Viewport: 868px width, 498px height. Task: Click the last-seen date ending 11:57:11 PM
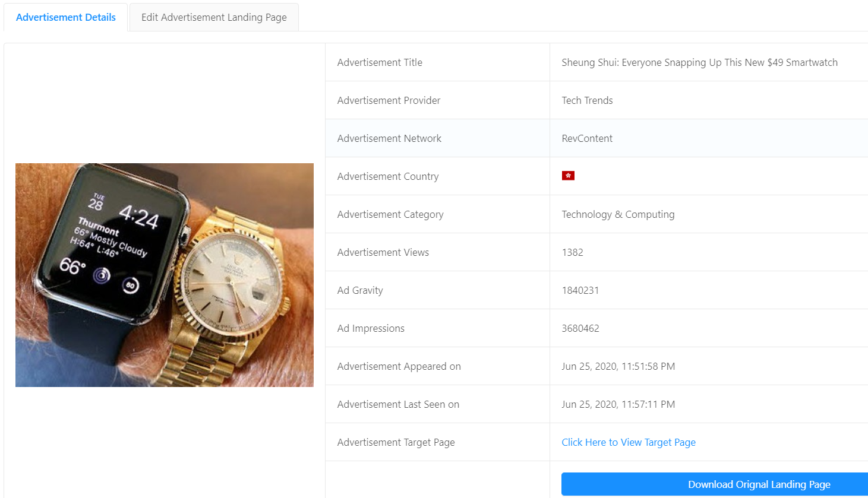(x=618, y=404)
